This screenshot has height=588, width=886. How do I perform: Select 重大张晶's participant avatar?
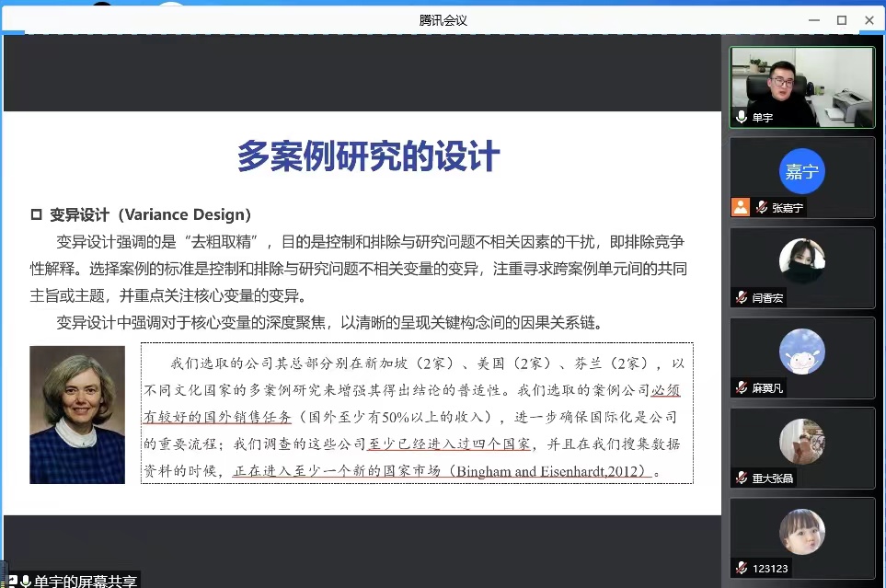click(x=801, y=441)
